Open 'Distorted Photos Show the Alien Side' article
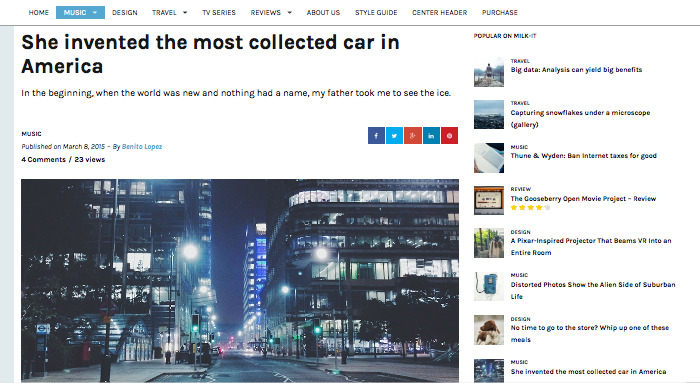 (x=593, y=290)
